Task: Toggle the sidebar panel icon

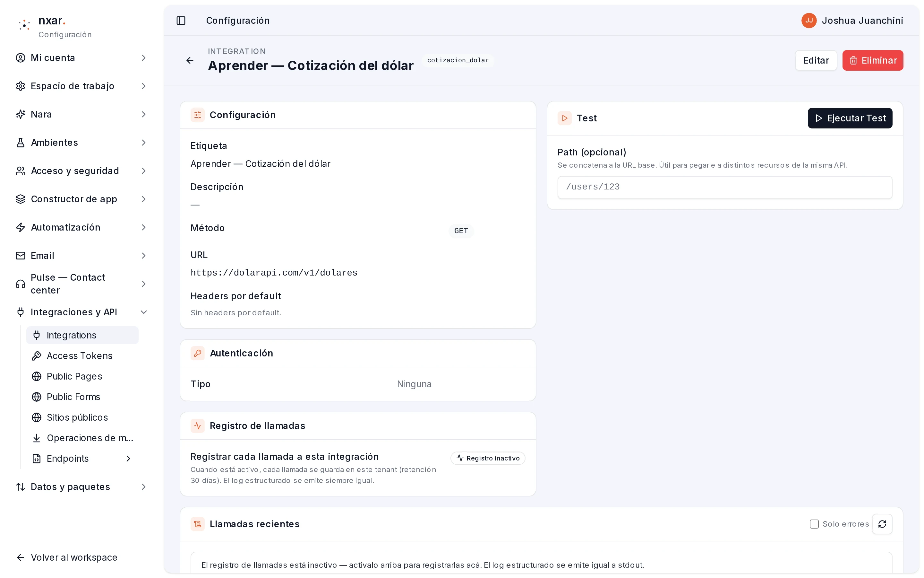Action: pyautogui.click(x=181, y=21)
